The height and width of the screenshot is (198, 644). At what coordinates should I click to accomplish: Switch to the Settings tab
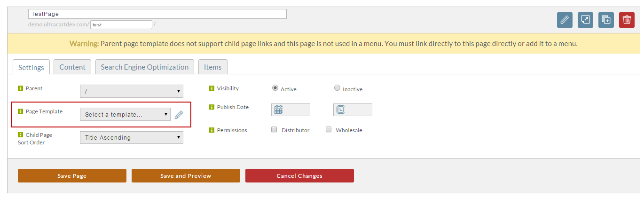click(31, 67)
